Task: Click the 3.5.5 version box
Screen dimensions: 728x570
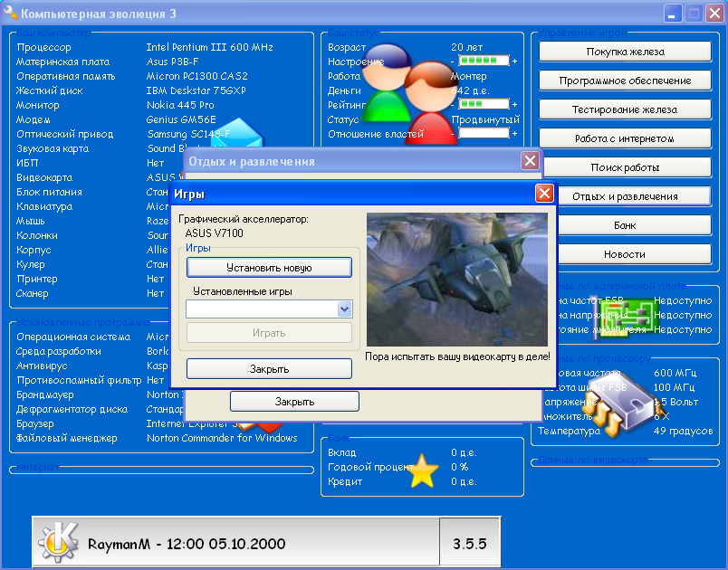Action: pos(469,543)
